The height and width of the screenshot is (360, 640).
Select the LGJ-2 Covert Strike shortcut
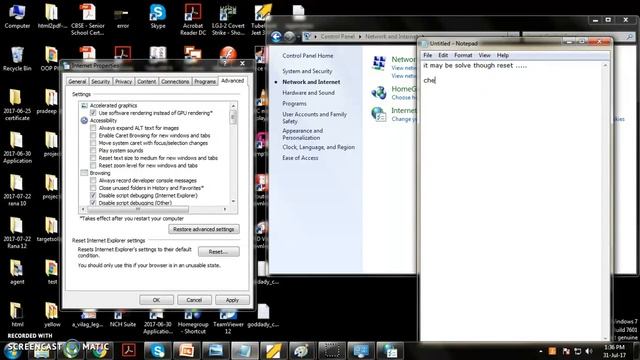(228, 20)
